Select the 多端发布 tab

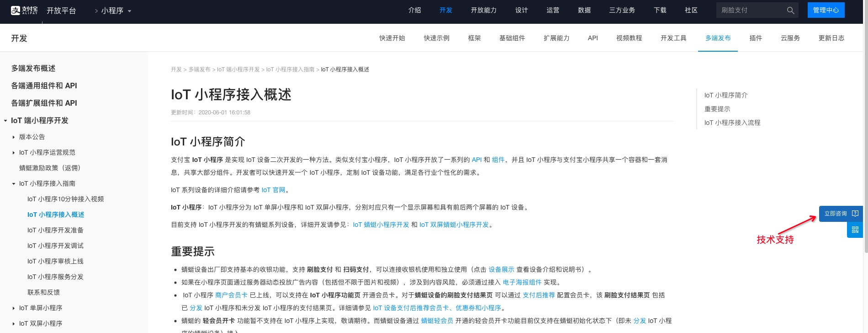pyautogui.click(x=718, y=38)
